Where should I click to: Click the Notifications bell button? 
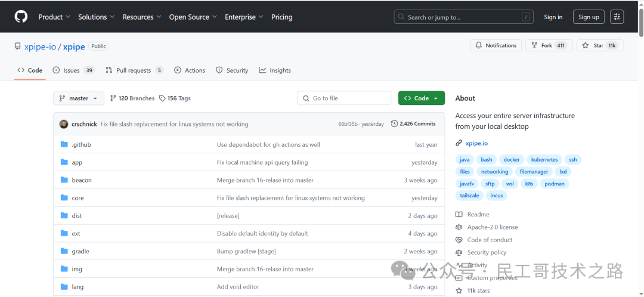[x=496, y=45]
